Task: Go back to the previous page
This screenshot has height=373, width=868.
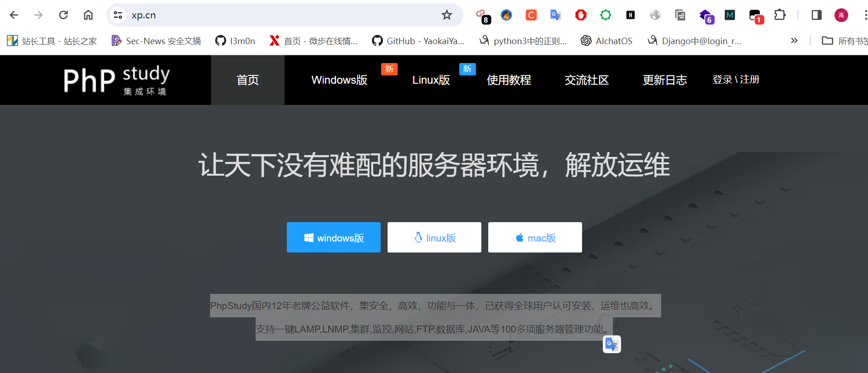Action: click(14, 15)
